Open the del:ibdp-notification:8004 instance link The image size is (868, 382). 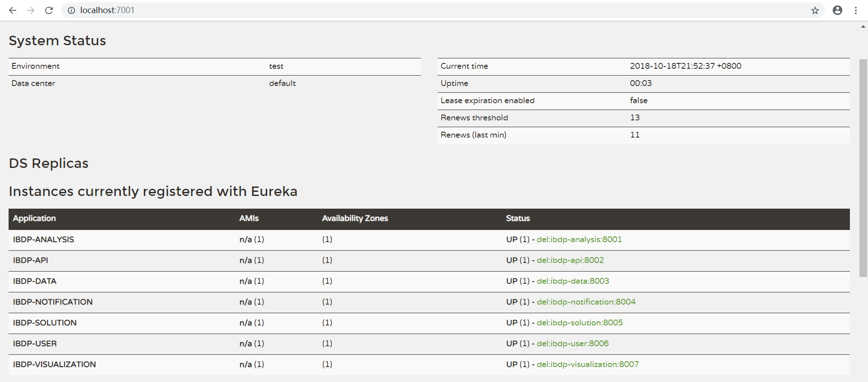tap(586, 302)
